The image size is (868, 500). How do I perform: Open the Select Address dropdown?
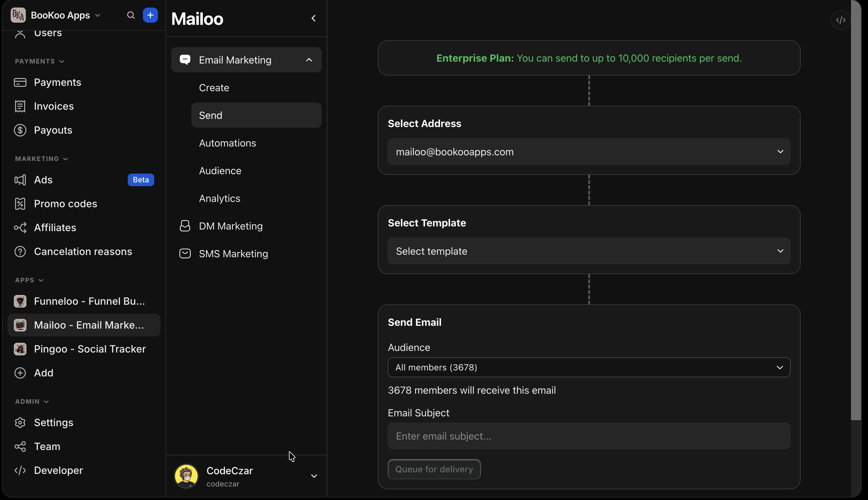(589, 152)
